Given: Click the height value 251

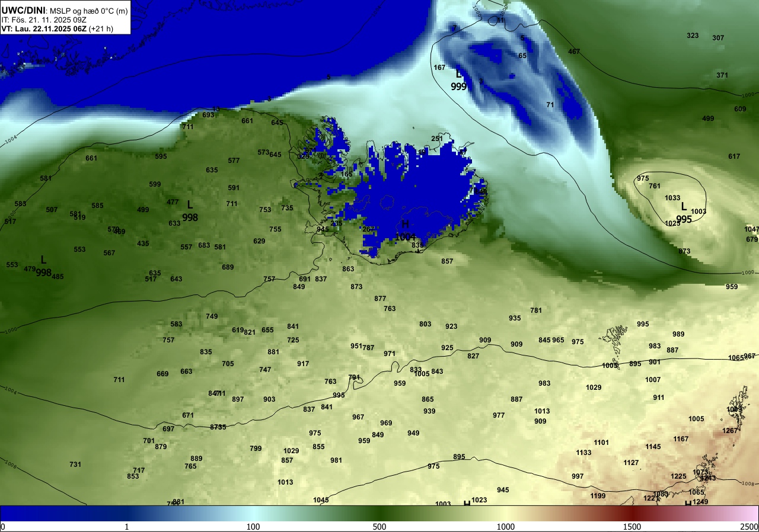Looking at the screenshot, I should pyautogui.click(x=437, y=139).
